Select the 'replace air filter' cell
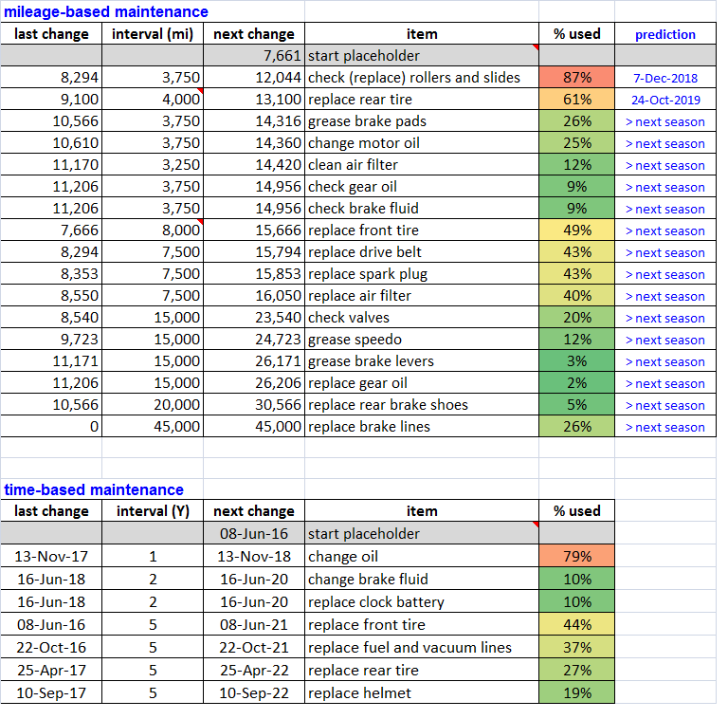 tap(422, 296)
